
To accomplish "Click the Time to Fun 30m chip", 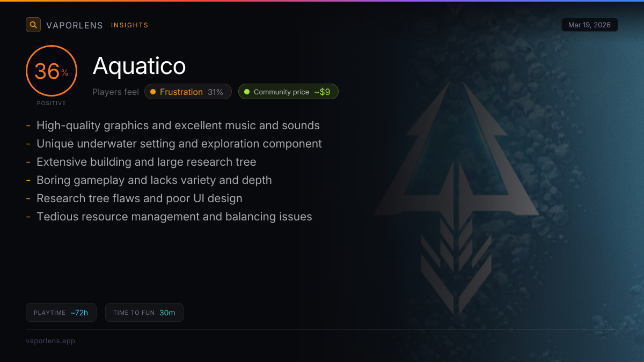I will click(144, 313).
